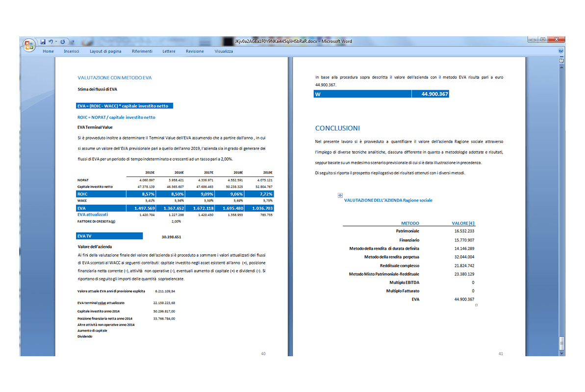585x392 pixels.
Task: Click the vertical scrollbar up arrow
Action: [x=561, y=67]
